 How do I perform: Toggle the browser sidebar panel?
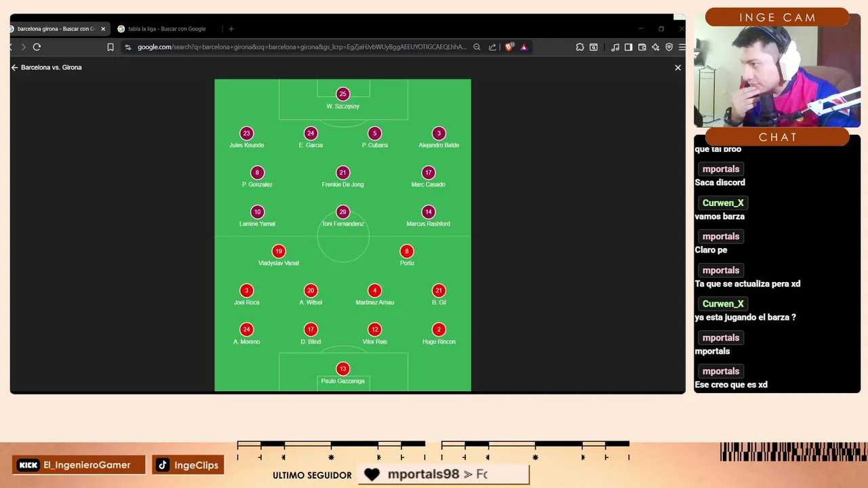[629, 47]
